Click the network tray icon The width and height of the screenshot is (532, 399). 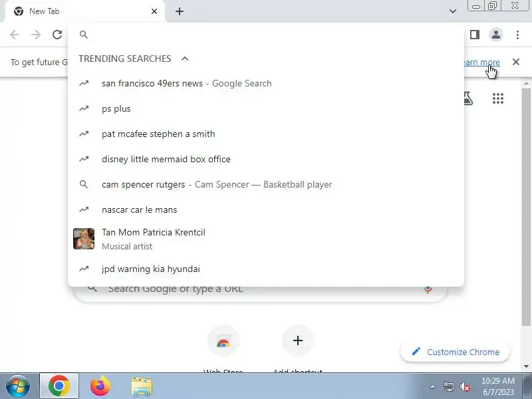click(x=448, y=386)
